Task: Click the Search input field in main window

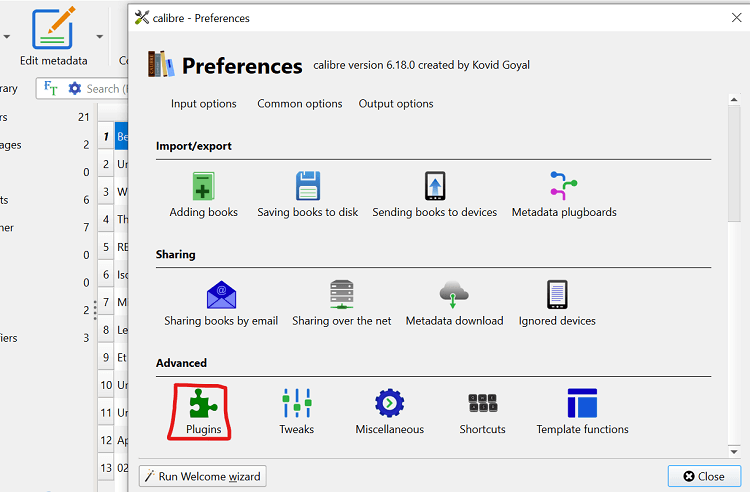Action: (x=107, y=88)
